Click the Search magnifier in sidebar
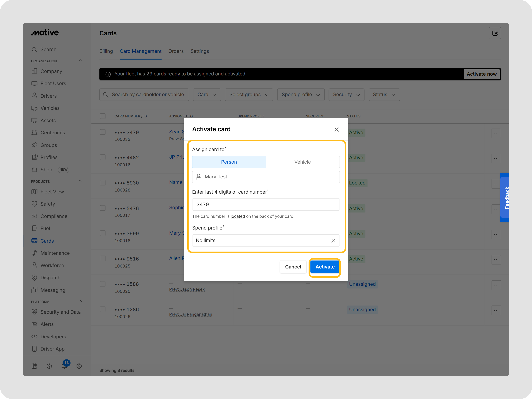This screenshot has width=532, height=399. coord(34,49)
